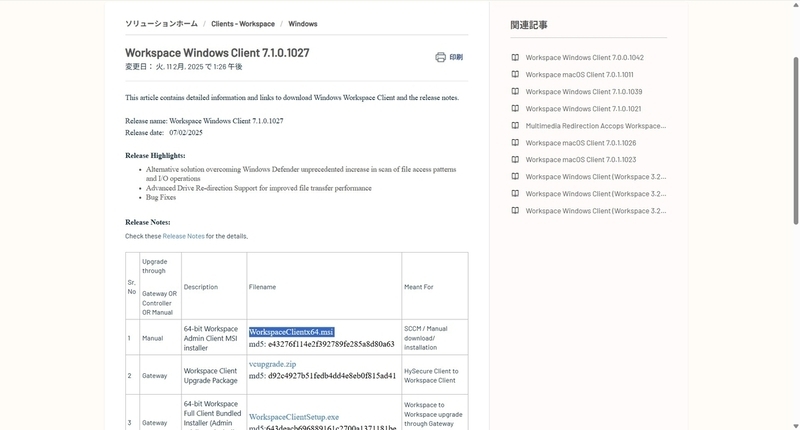Click the scrollbar down arrow
Image resolution: width=800 pixels, height=430 pixels.
tap(795, 425)
